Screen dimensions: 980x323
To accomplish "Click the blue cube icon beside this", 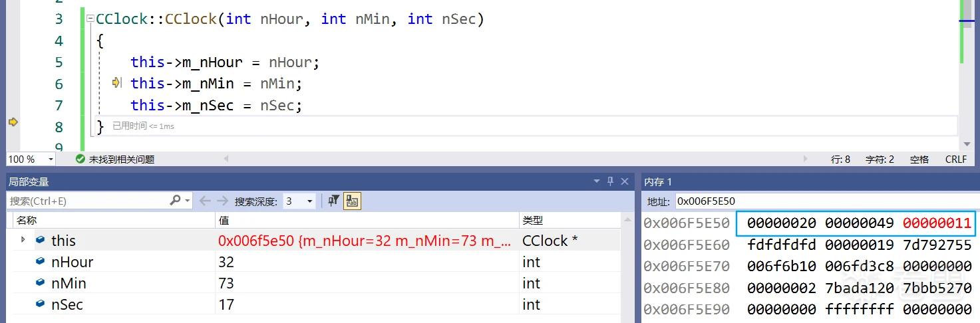I will 41,240.
